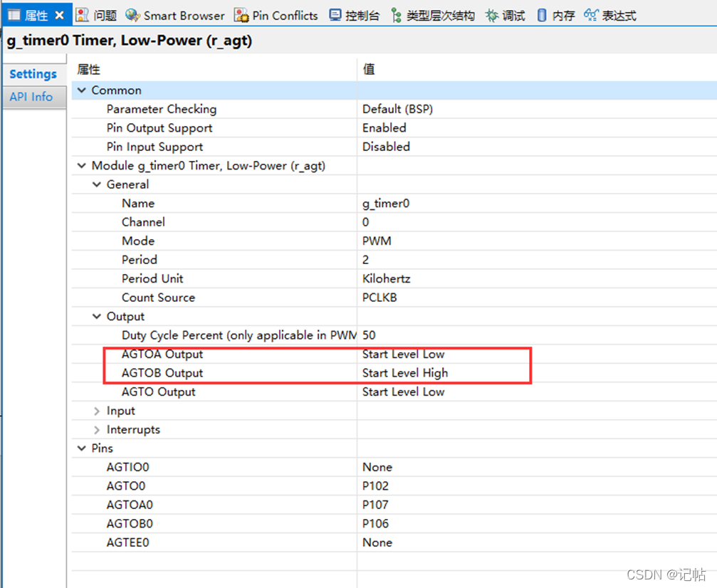Change Count Source value PCLKB
Screen dimensions: 717x588
point(380,298)
